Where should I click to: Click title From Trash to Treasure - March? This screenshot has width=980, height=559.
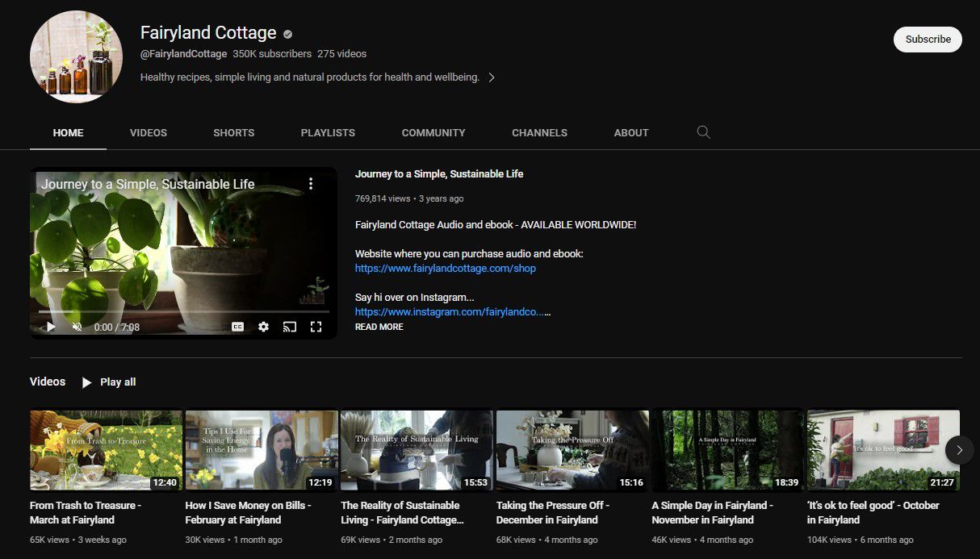86,513
